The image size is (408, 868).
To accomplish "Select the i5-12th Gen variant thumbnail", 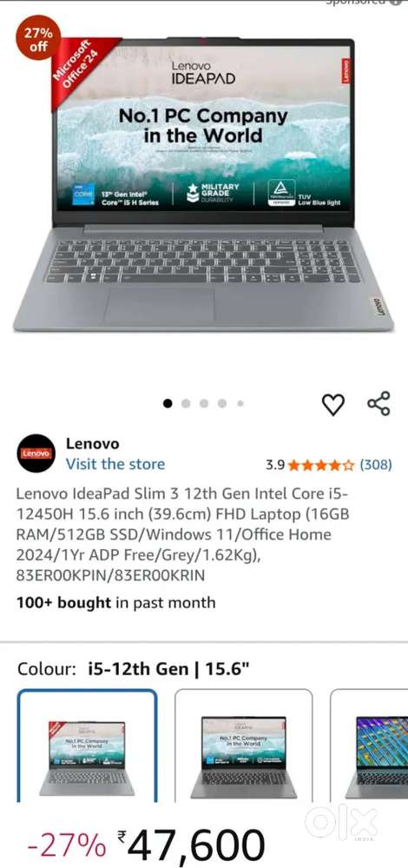I will 88,745.
